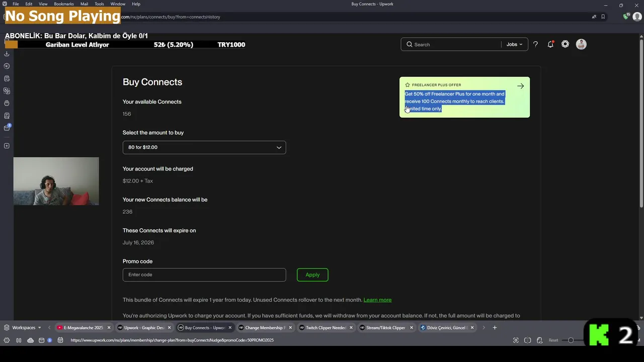Open the Bookmarks menu

(64, 4)
